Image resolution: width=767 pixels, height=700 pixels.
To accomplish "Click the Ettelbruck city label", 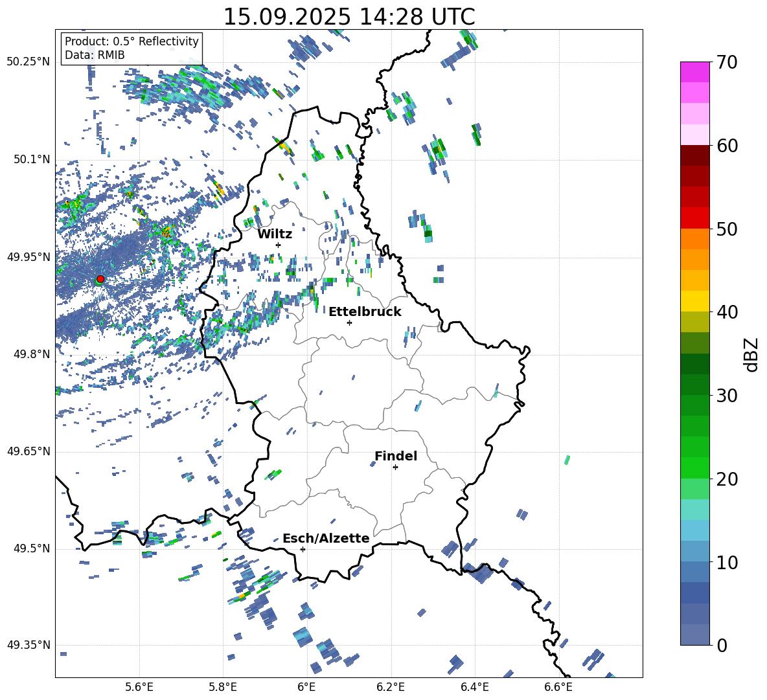I will point(365,312).
